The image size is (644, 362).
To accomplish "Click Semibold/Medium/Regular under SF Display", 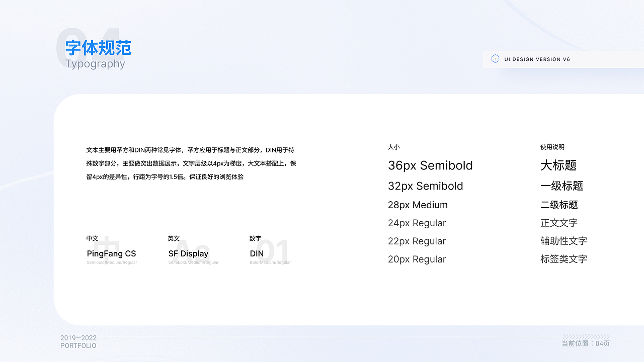I will click(x=193, y=262).
